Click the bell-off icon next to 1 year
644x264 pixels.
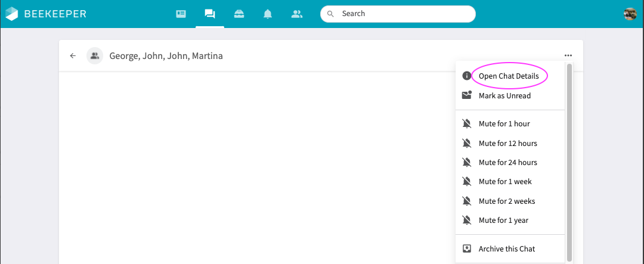click(466, 220)
